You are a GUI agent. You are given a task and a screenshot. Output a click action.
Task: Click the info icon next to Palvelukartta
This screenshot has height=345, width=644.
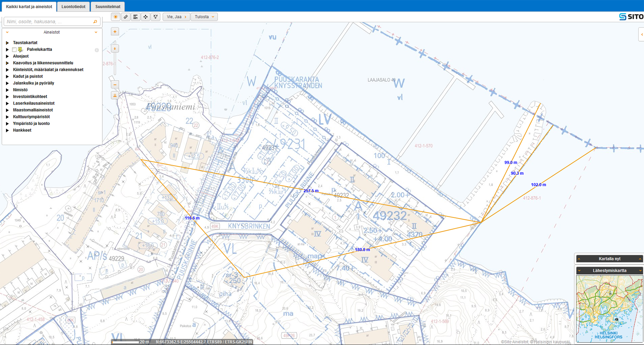pos(97,50)
